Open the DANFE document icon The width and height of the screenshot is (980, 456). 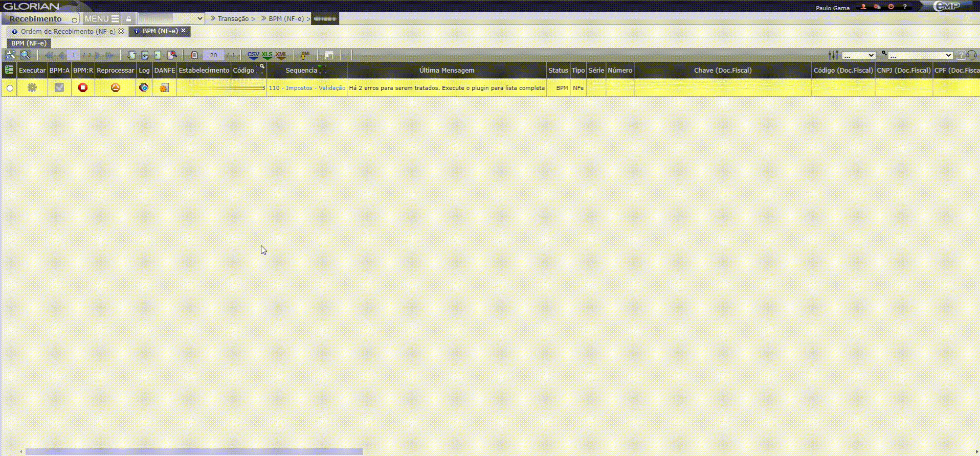tap(164, 88)
